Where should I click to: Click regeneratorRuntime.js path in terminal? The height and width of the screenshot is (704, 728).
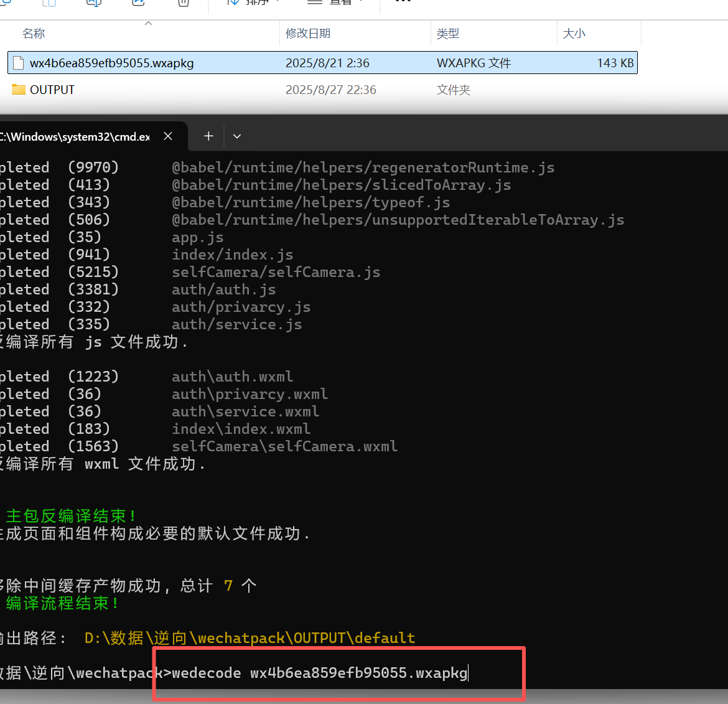point(363,167)
